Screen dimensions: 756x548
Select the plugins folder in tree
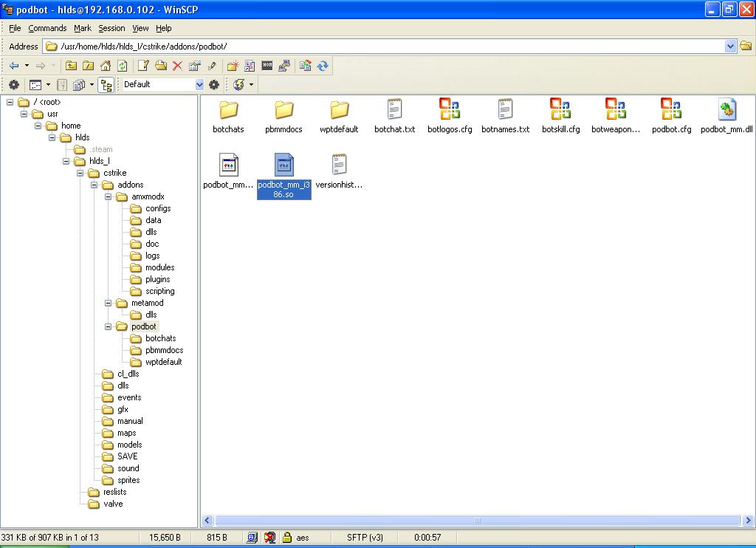click(x=158, y=279)
